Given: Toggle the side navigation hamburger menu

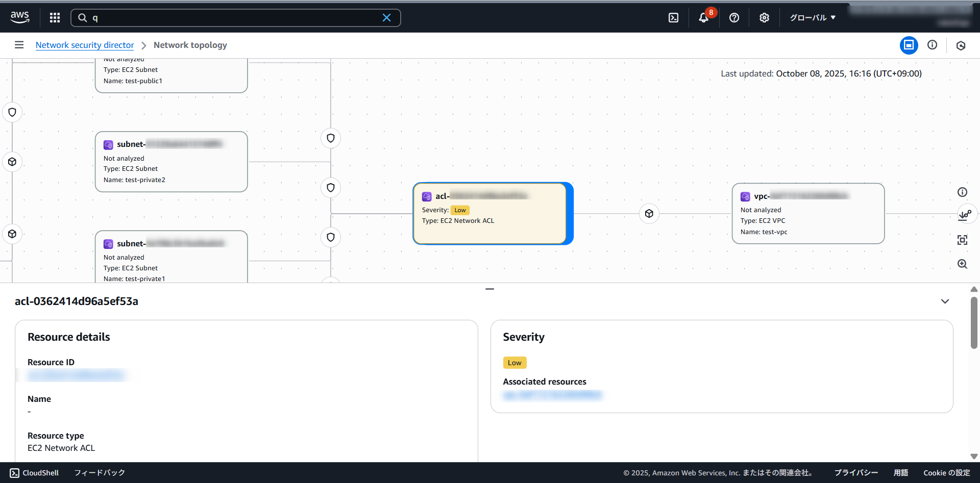Looking at the screenshot, I should tap(19, 45).
